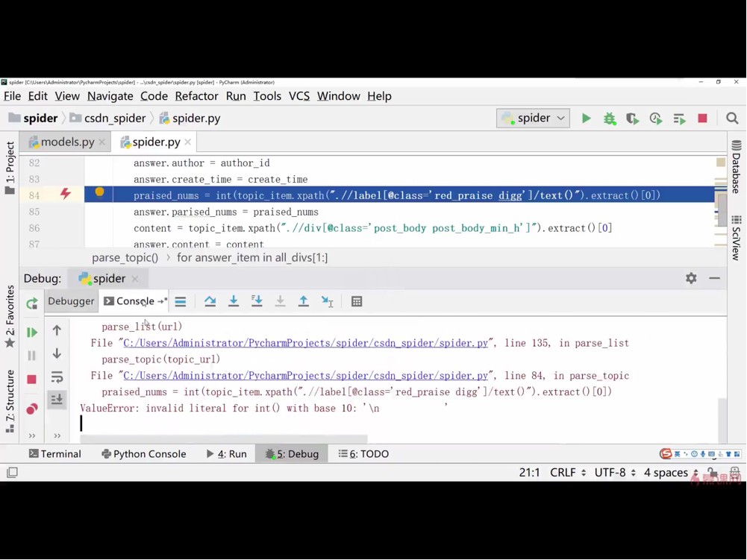Toggle soft-wrap in the console
The height and width of the screenshot is (560, 747).
(57, 377)
